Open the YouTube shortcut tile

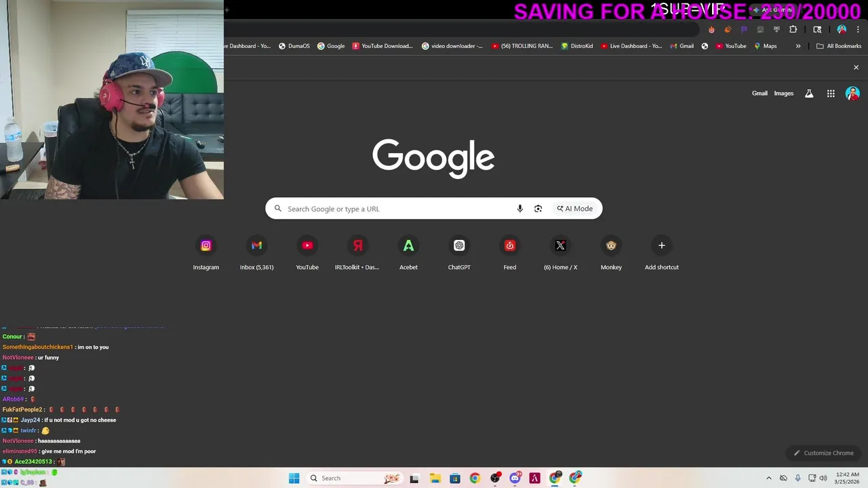(307, 253)
